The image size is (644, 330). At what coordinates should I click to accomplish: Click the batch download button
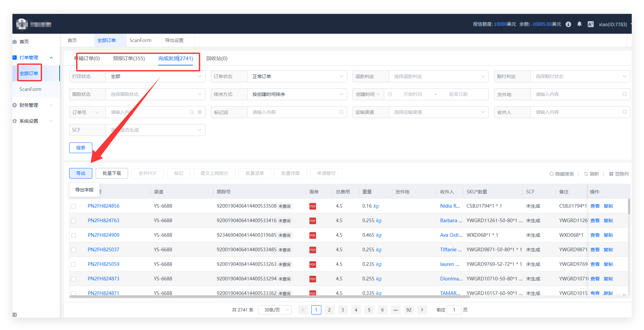(112, 173)
